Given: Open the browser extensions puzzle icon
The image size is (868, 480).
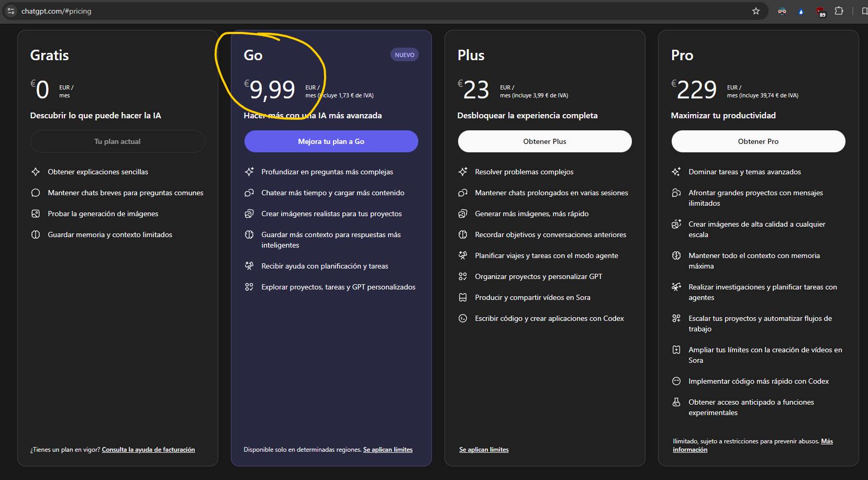Looking at the screenshot, I should (x=839, y=11).
